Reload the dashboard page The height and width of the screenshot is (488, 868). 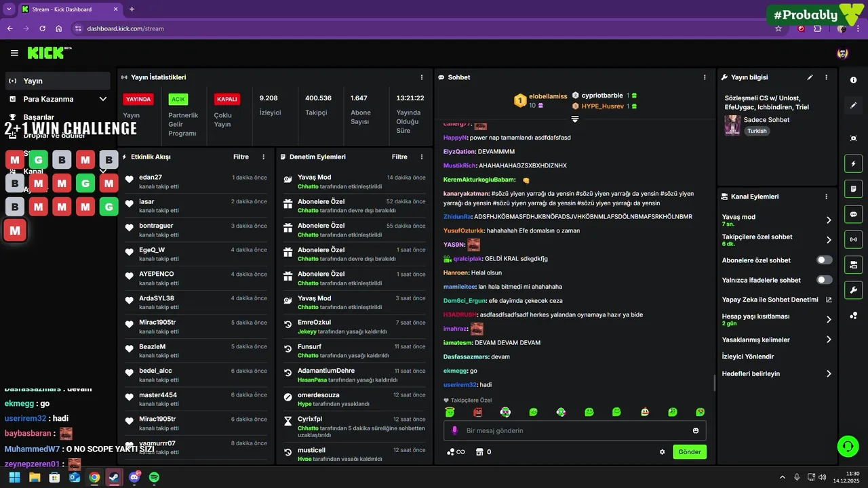(x=42, y=28)
